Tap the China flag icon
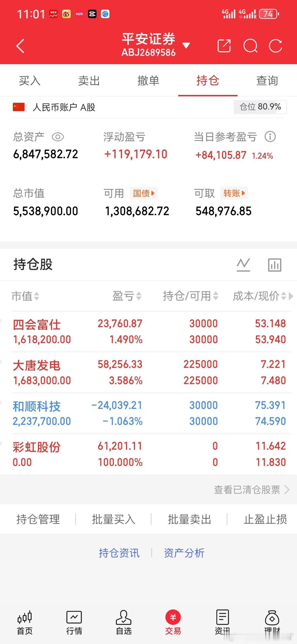Image resolution: width=297 pixels, height=644 pixels. [x=19, y=107]
